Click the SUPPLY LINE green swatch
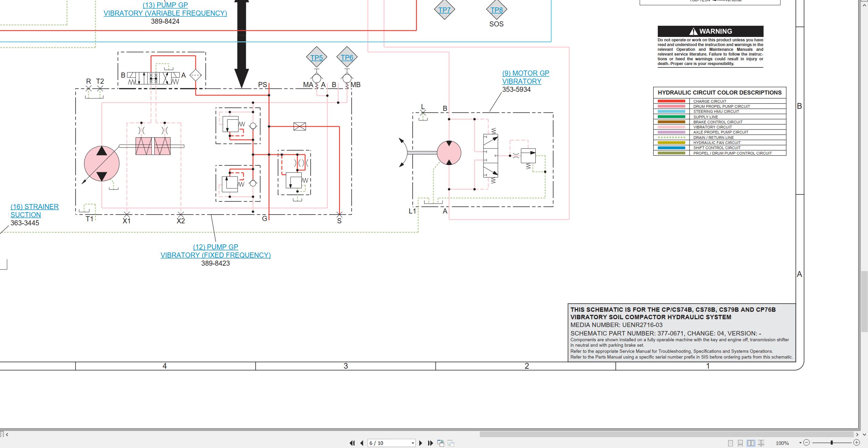 click(x=671, y=117)
